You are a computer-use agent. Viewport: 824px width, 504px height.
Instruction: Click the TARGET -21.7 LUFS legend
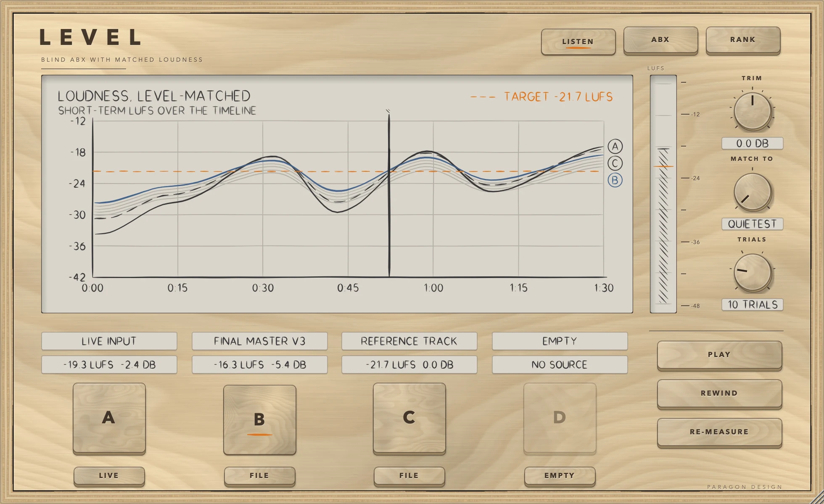point(541,97)
